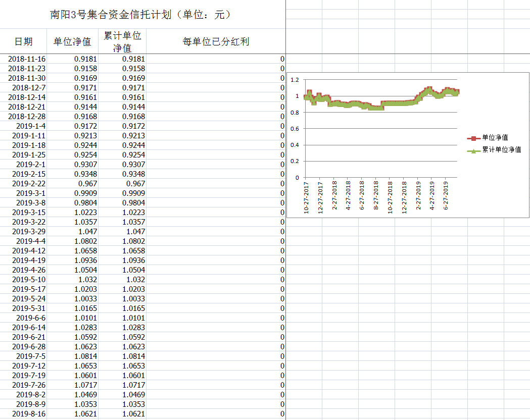
Task: Select the 单位净值 cell for 2019-3-15
Action: click(72, 213)
